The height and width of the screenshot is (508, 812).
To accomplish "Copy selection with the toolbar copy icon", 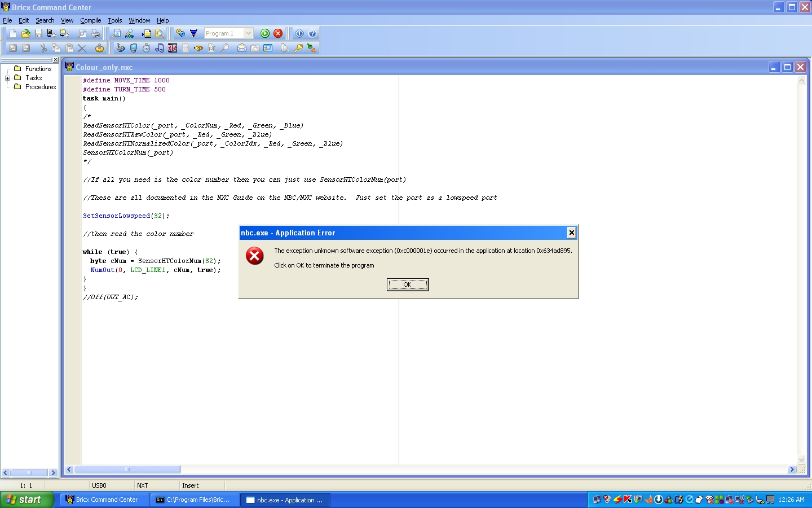I will coord(56,49).
